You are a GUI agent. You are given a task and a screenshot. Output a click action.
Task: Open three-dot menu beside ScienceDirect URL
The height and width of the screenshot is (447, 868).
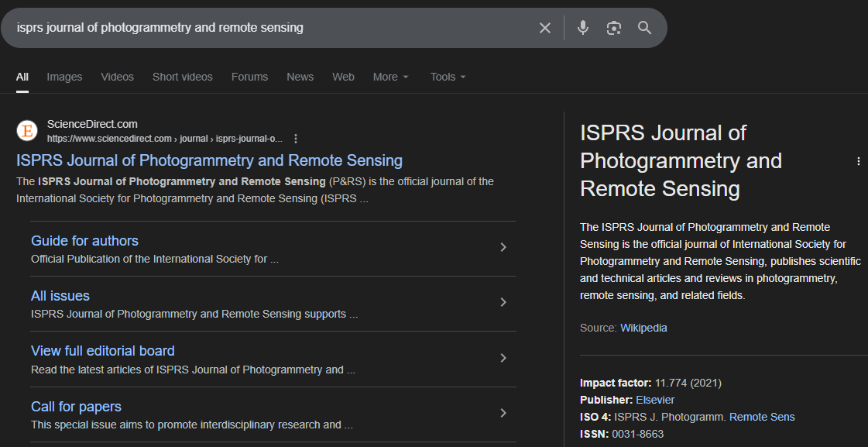pos(296,139)
